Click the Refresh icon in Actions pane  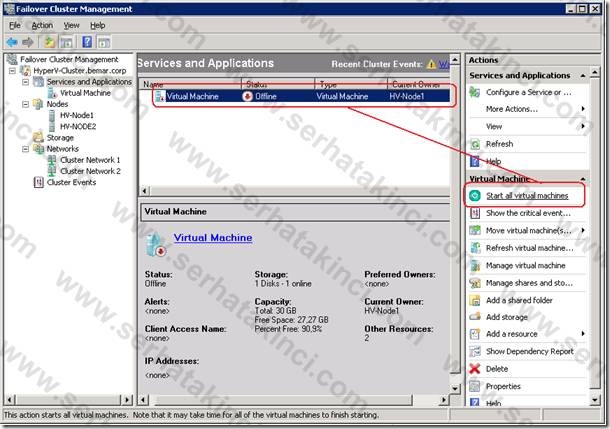pyautogui.click(x=475, y=144)
